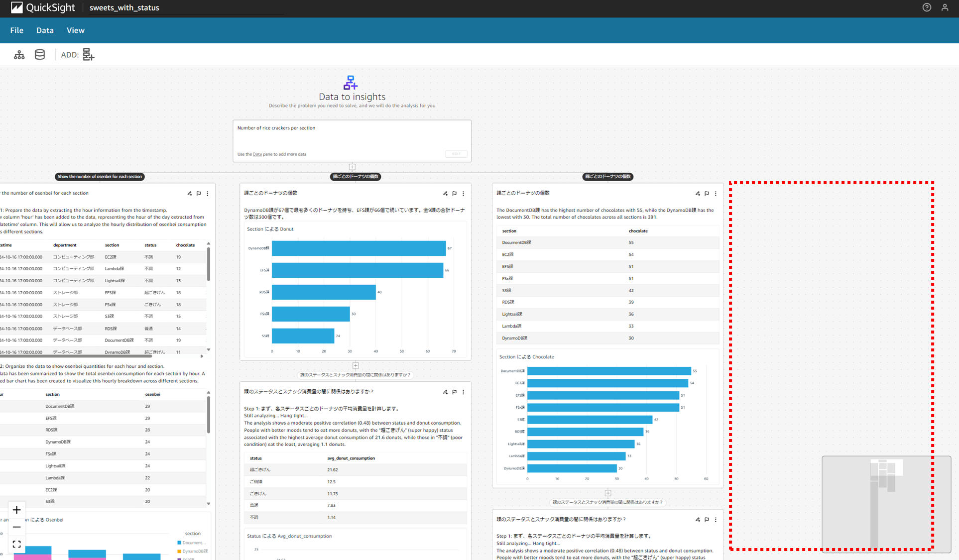Screen dimensions: 959x560
Task: Click the 'department' column header
Action: point(65,245)
